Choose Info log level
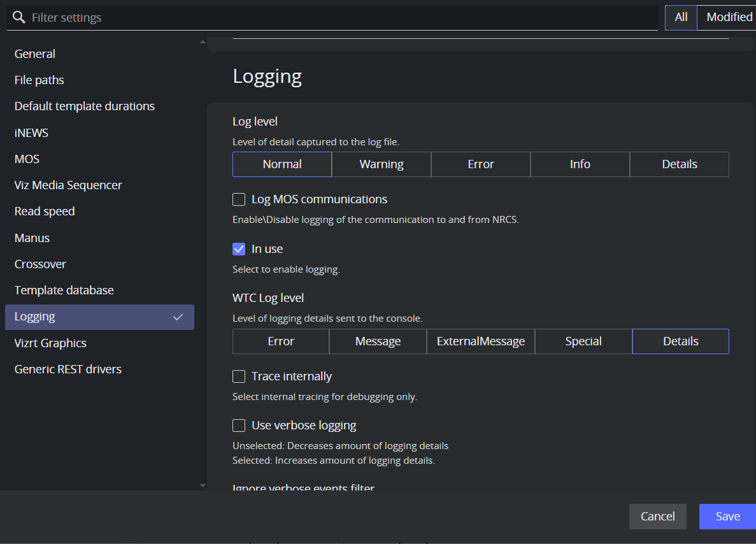 580,164
